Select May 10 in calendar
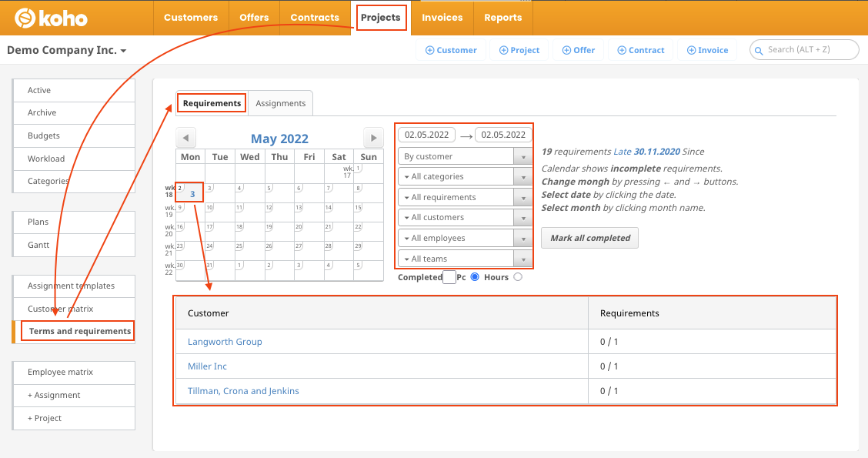The image size is (868, 458). point(220,212)
